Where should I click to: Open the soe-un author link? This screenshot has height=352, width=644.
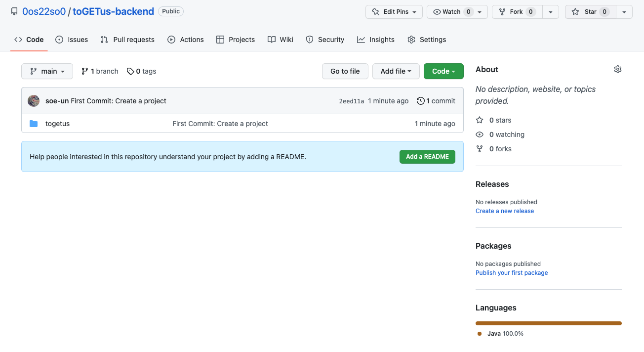pos(57,101)
